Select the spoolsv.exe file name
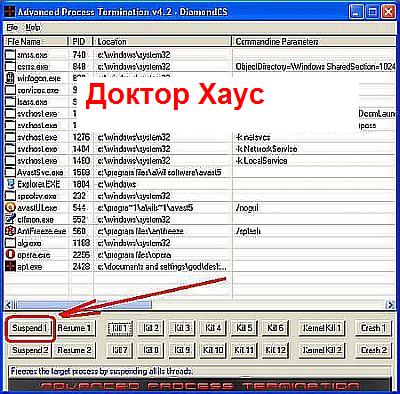400x394 pixels. (37, 196)
